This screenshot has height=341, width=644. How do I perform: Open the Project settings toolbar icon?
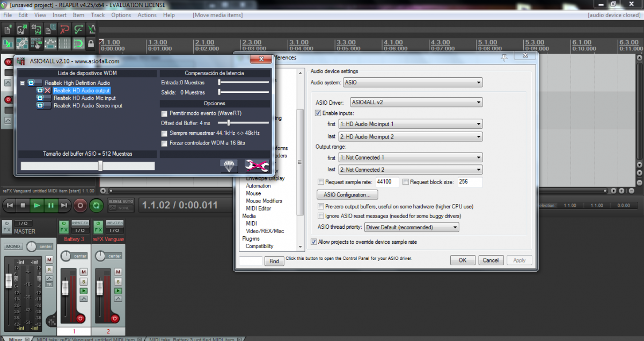tap(50, 28)
